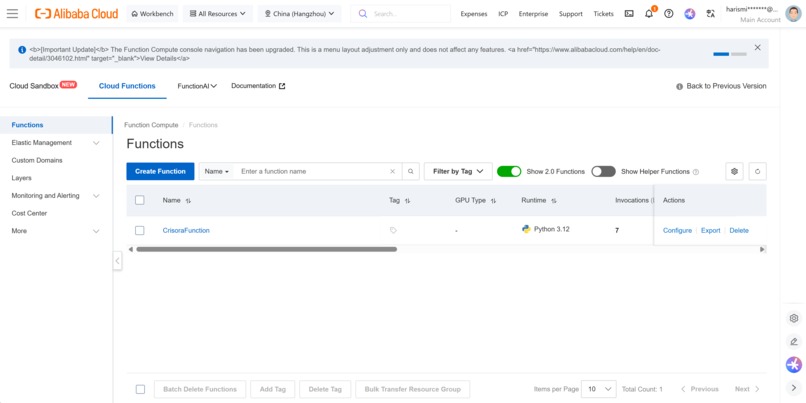The height and width of the screenshot is (403, 806).
Task: Click the tag icon for CrisoraFunction
Action: point(393,230)
